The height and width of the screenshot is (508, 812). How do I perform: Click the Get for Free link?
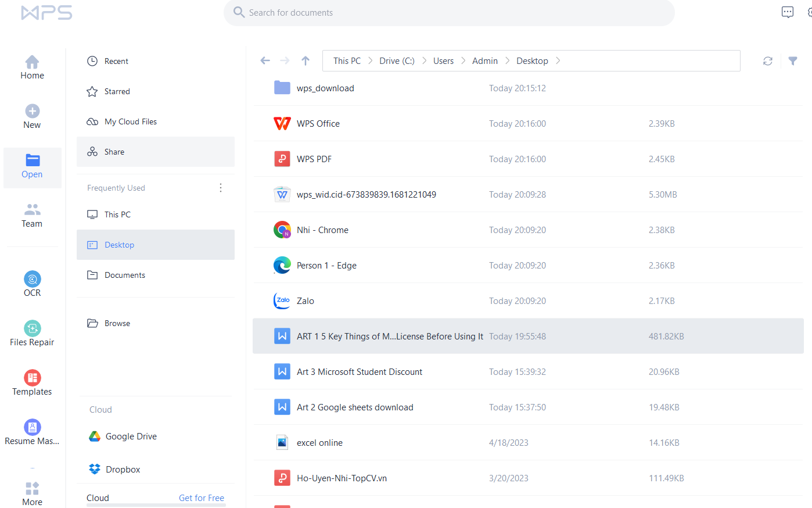coord(202,498)
